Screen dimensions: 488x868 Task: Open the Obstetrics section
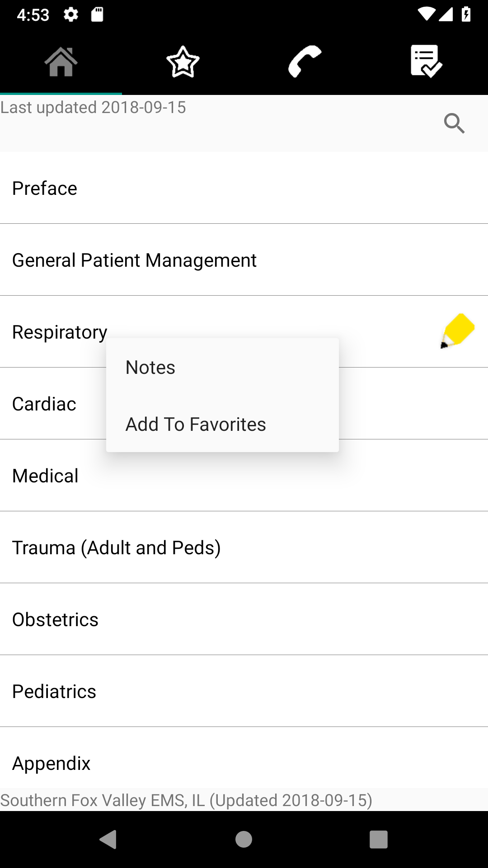(244, 619)
